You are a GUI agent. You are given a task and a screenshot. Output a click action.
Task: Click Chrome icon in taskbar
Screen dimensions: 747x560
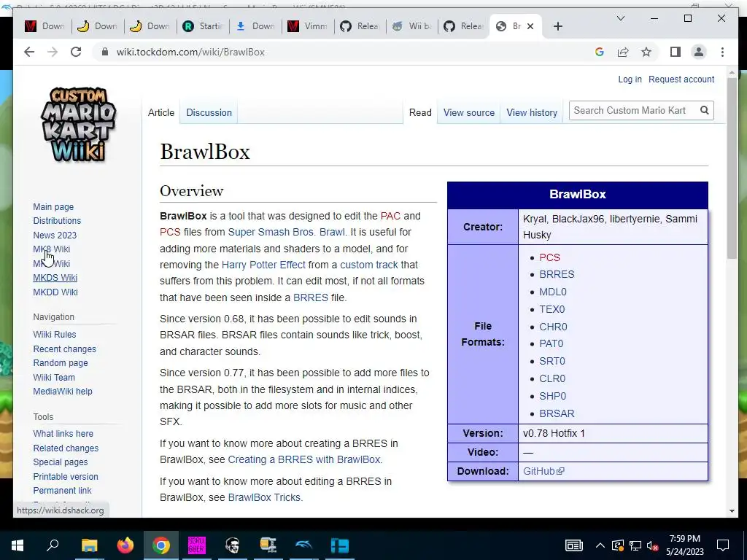pyautogui.click(x=161, y=545)
